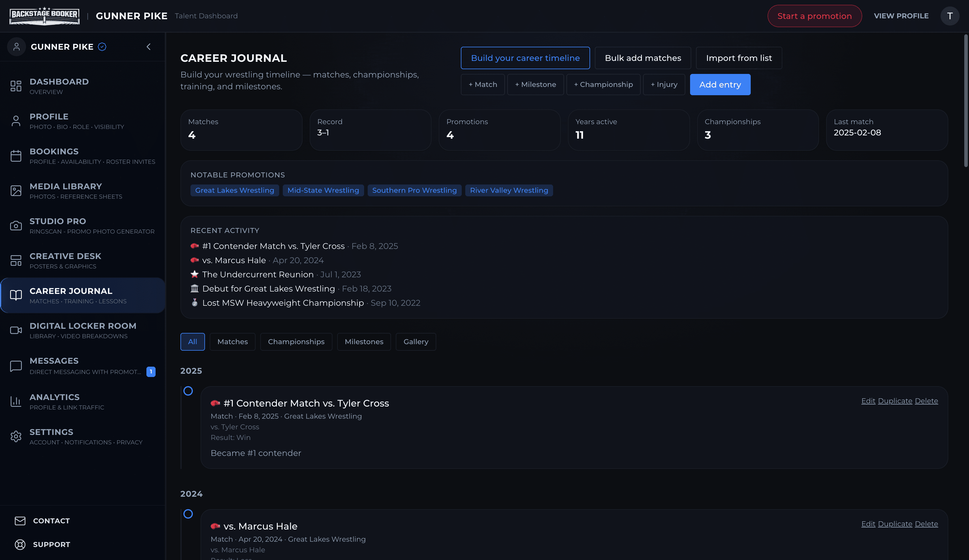Select the circle beside the Tyler Cross entry
The height and width of the screenshot is (560, 969).
click(188, 391)
